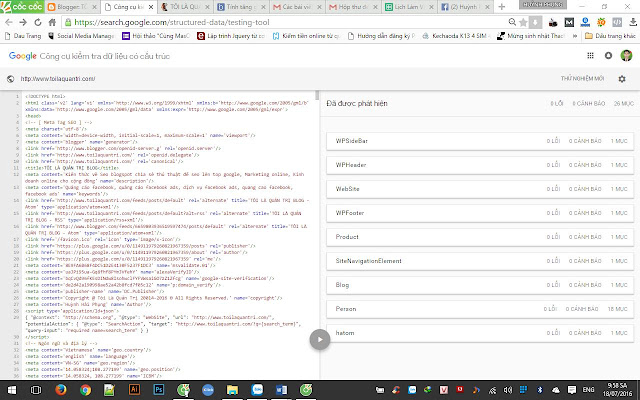This screenshot has height=400, width=640.
Task: Expand the WPSideBar result row
Action: (480, 141)
